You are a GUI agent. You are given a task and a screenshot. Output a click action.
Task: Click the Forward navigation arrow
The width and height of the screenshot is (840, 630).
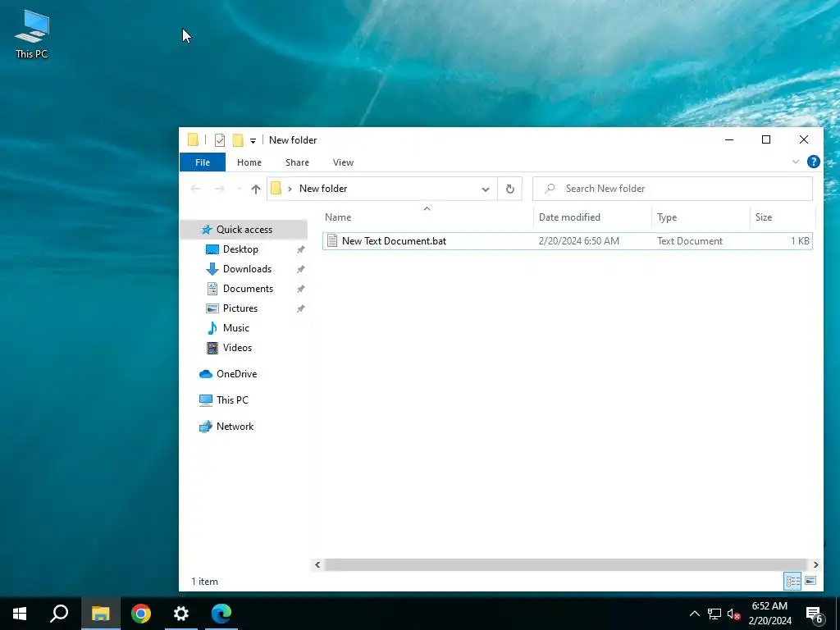tap(220, 189)
